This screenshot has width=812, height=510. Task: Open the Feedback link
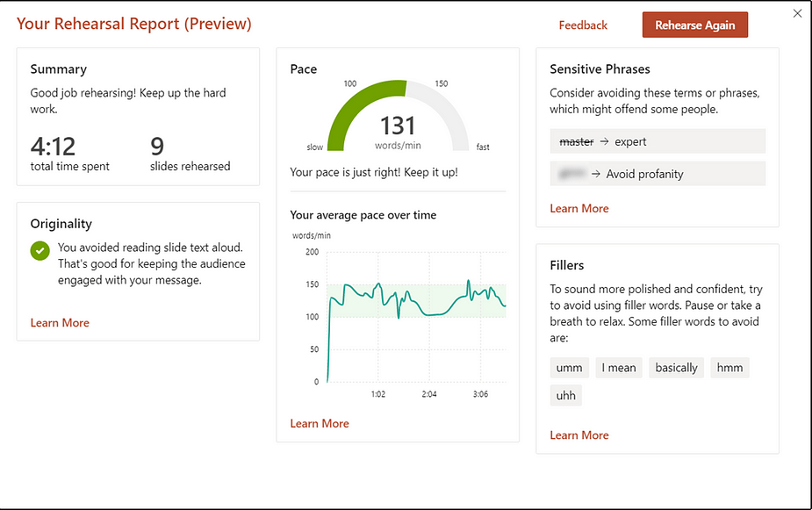tap(583, 25)
